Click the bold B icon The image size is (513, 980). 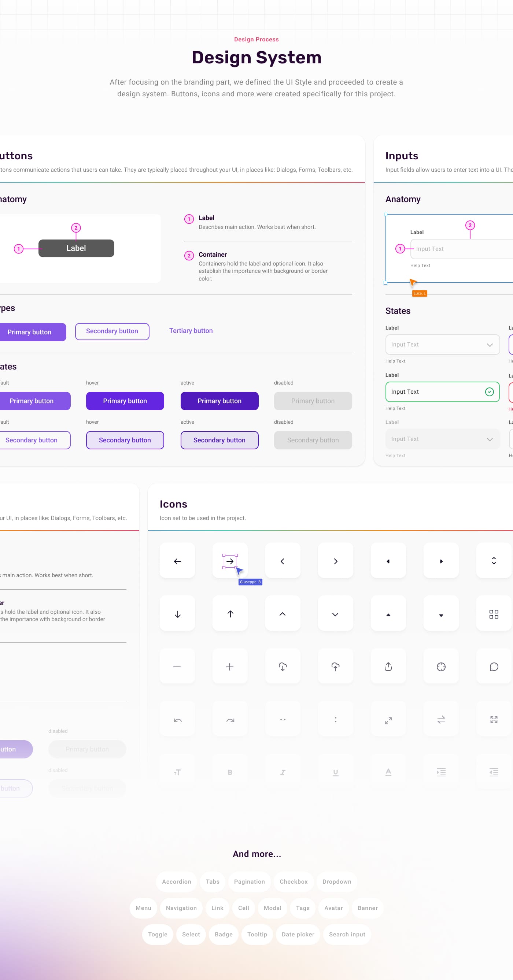(x=230, y=772)
